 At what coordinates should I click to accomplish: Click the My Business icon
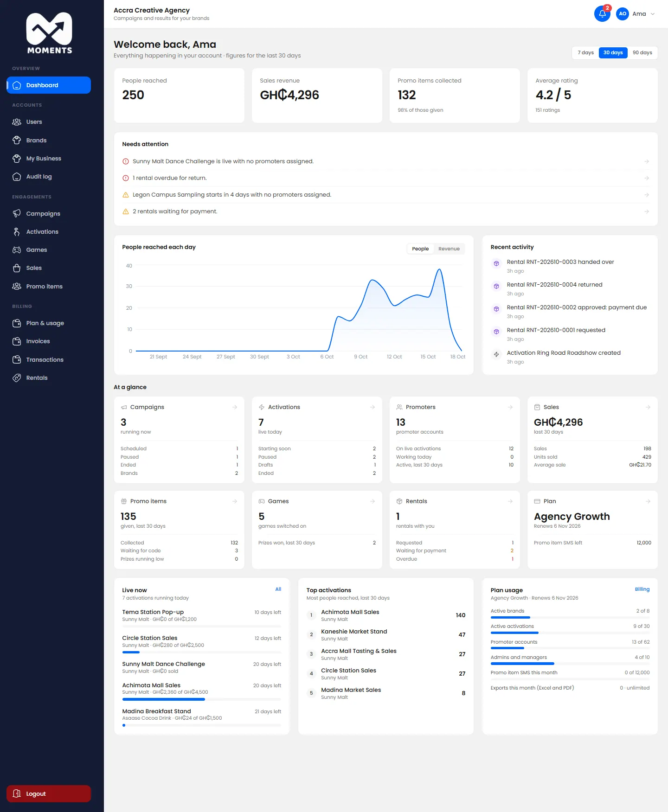[17, 159]
